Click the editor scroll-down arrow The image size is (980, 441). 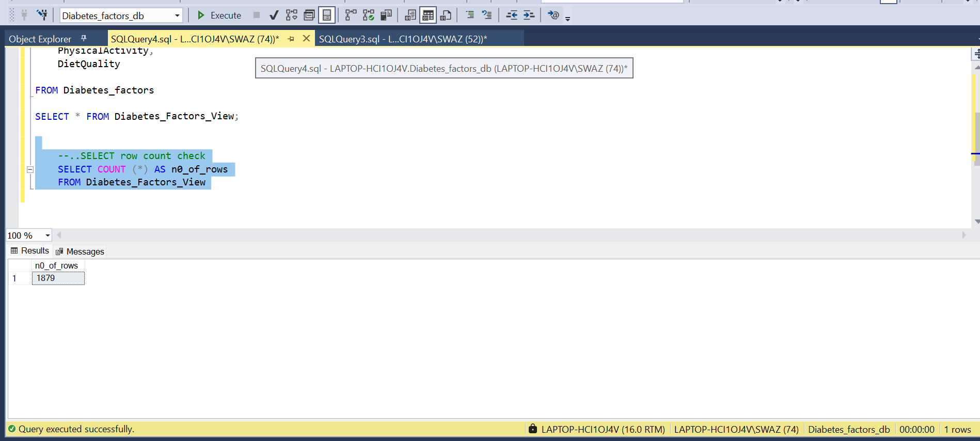click(x=977, y=222)
